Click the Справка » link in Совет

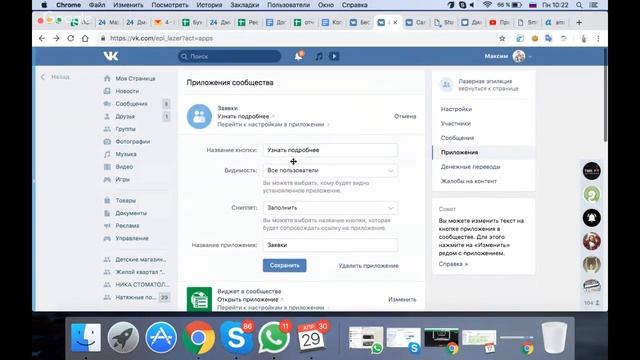click(x=453, y=264)
